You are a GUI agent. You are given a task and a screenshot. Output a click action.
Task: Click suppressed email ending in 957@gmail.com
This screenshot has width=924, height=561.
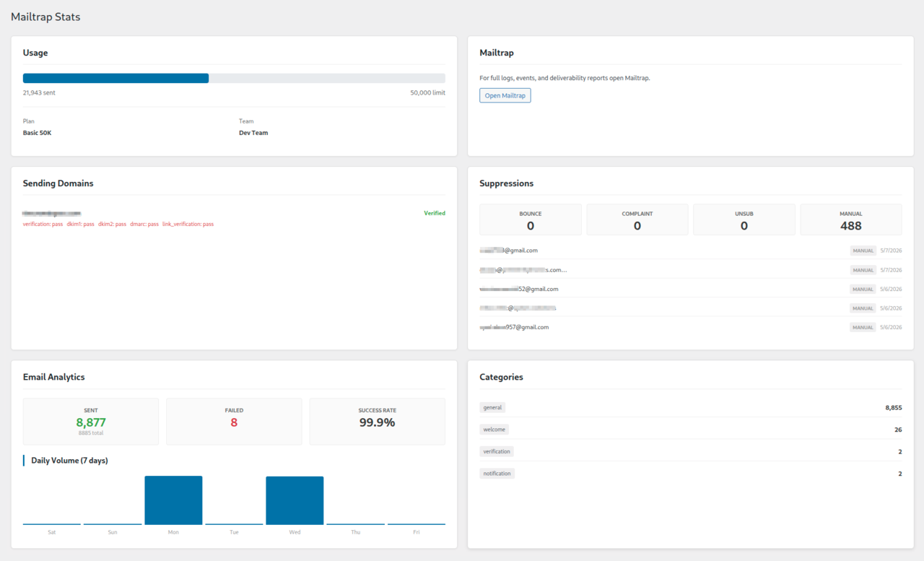pos(514,327)
